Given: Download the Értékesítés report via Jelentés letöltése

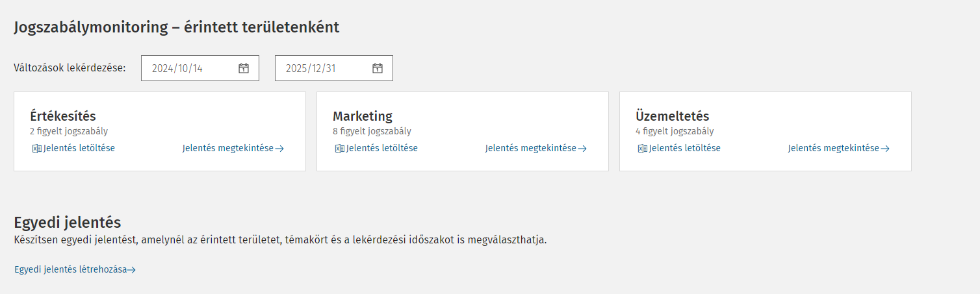Looking at the screenshot, I should pos(79,148).
